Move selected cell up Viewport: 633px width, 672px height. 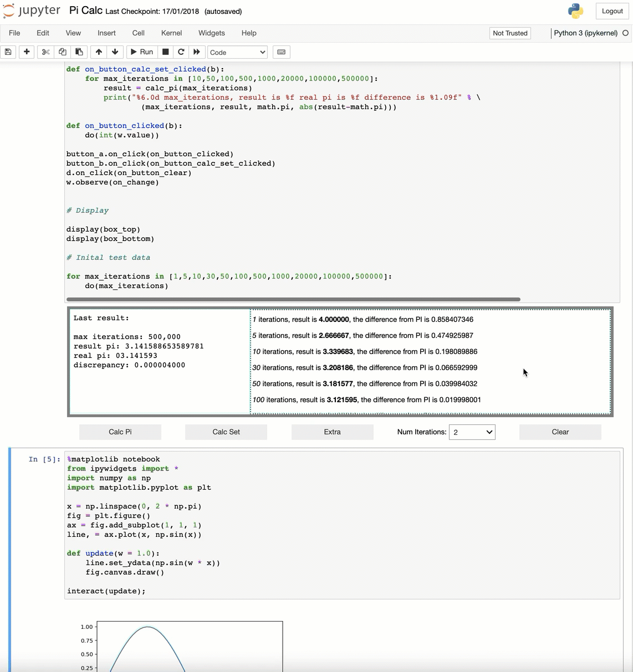coord(99,52)
